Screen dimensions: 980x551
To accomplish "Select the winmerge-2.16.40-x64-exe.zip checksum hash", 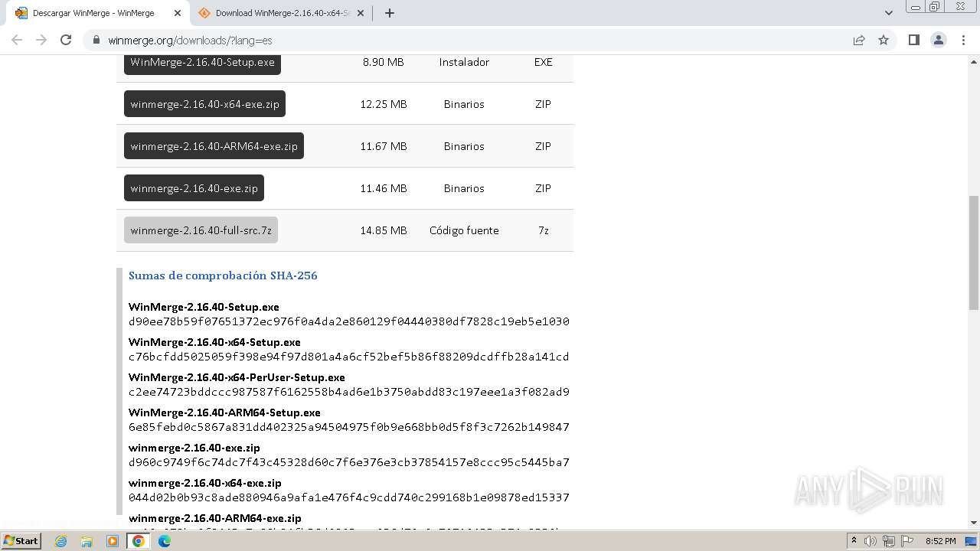I will 349,497.
